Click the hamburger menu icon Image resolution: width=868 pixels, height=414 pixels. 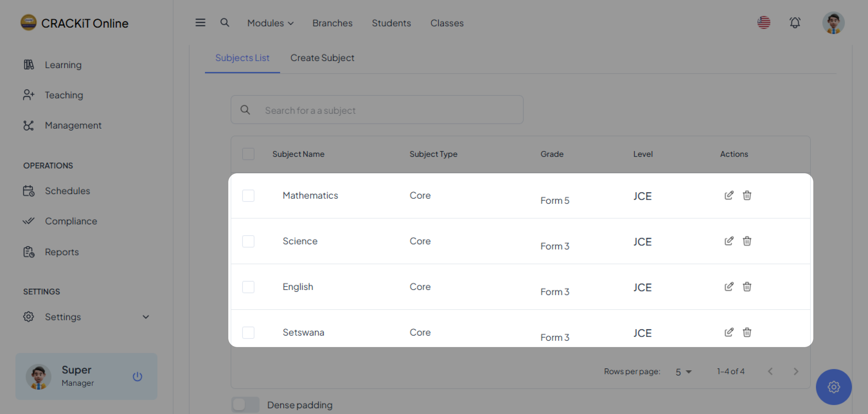200,23
